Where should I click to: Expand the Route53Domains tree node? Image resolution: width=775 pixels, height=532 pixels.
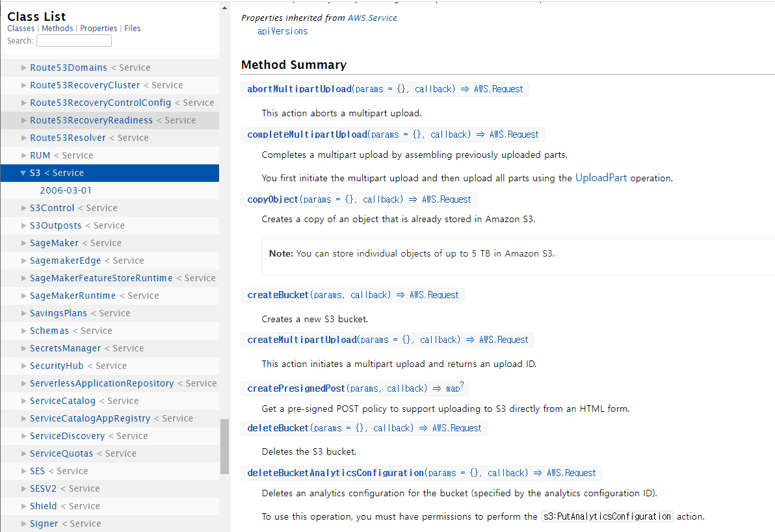[x=23, y=68]
